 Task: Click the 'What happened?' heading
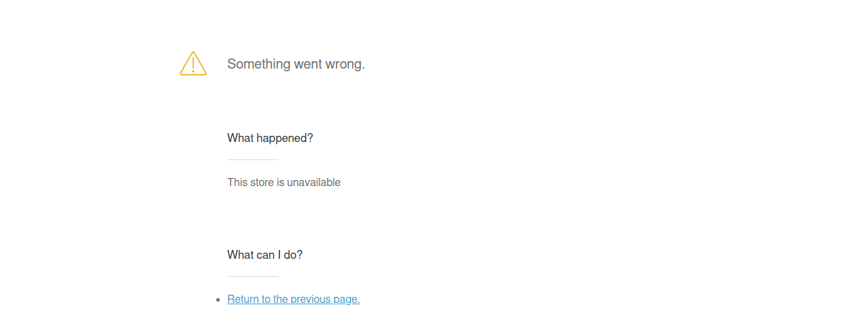click(x=270, y=138)
